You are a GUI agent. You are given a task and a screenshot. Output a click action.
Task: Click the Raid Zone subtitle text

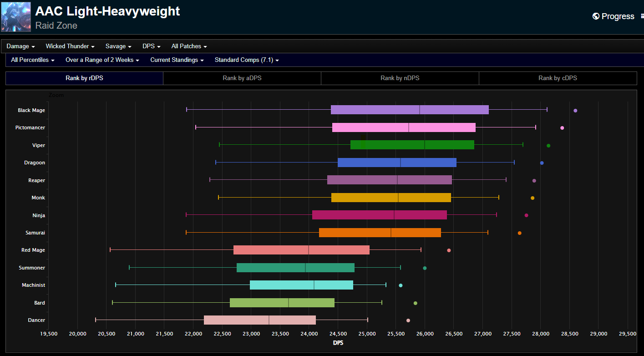click(x=56, y=25)
